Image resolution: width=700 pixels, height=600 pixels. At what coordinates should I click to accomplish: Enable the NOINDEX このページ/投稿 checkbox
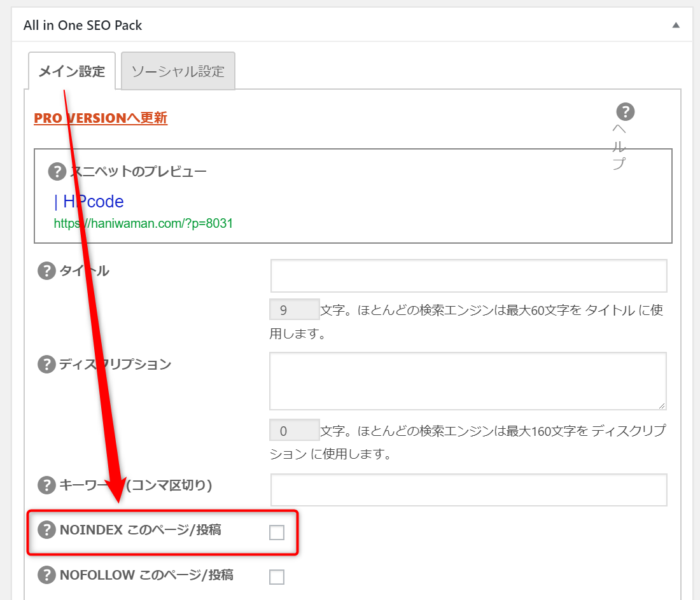tap(277, 532)
